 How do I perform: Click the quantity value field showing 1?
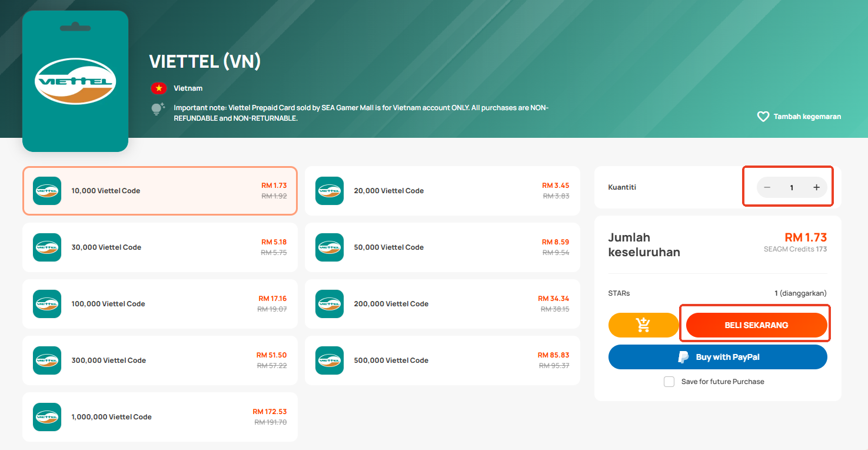(791, 187)
